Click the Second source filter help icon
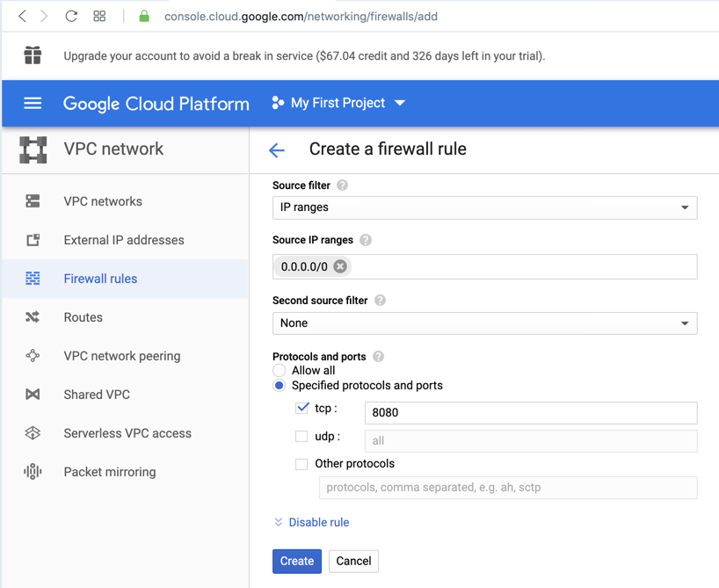The width and height of the screenshot is (719, 588). 380,301
